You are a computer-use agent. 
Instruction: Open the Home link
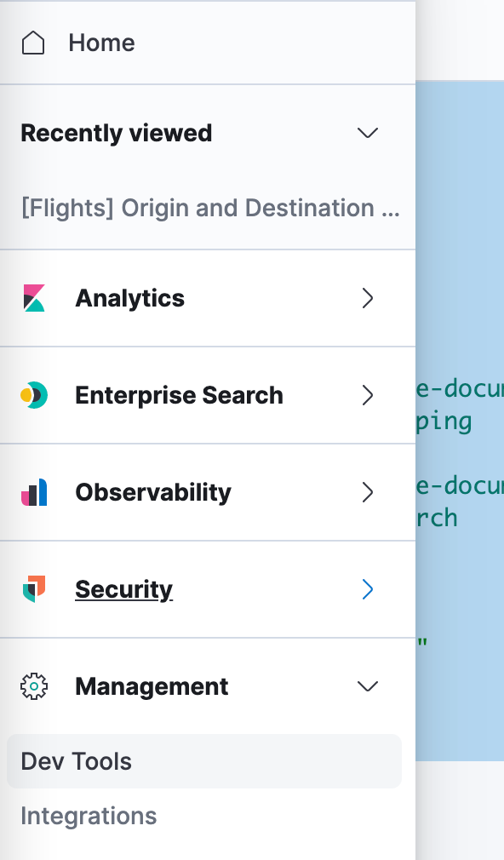tap(101, 43)
